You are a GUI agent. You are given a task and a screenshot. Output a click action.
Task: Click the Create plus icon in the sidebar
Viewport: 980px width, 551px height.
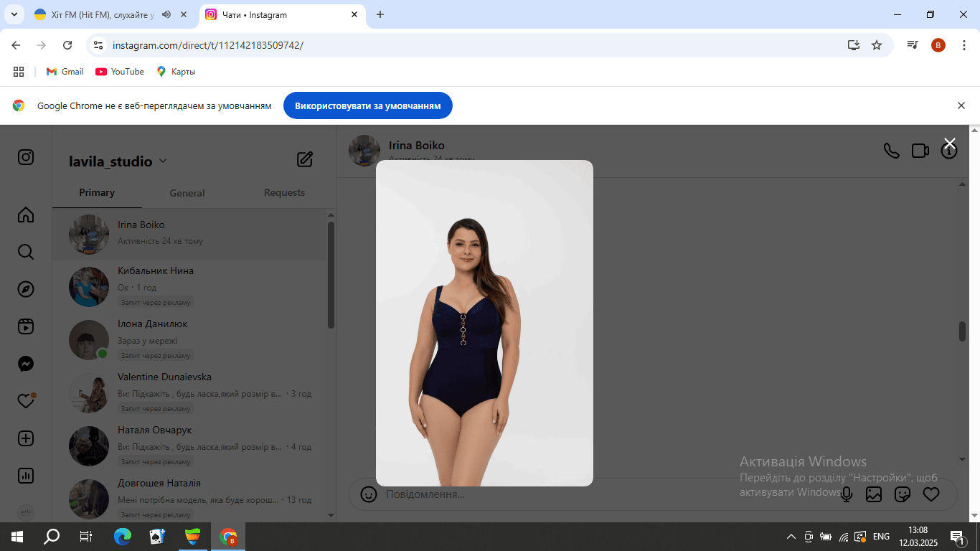26,438
